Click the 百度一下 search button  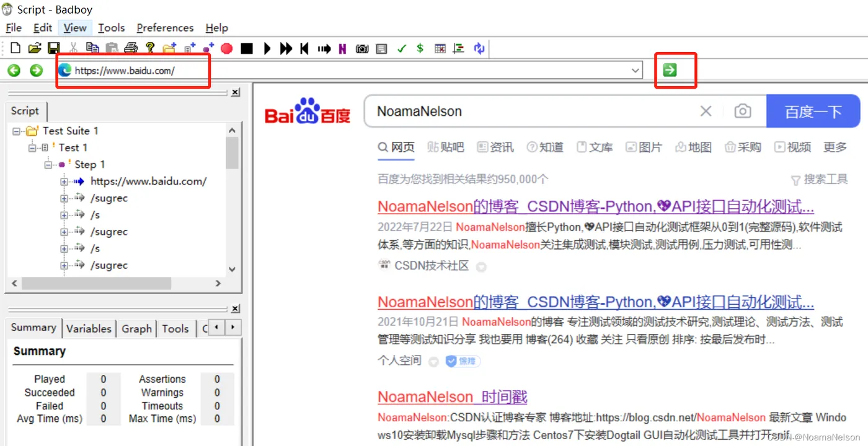(x=813, y=111)
